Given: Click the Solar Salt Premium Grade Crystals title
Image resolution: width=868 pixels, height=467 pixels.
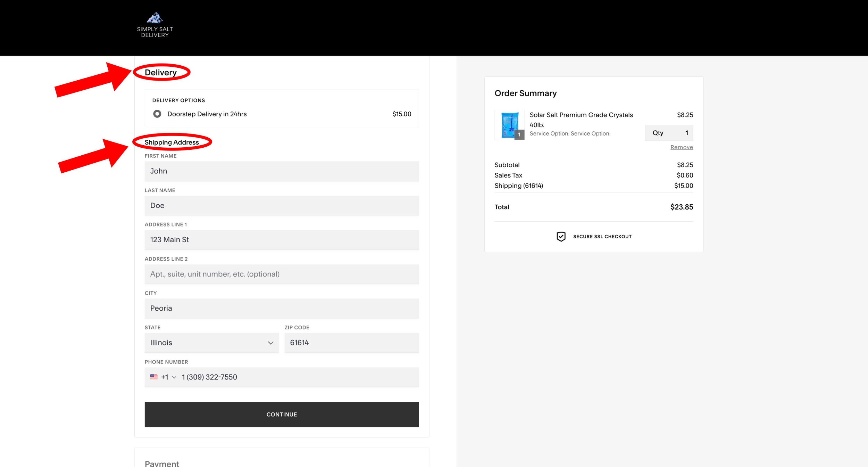Looking at the screenshot, I should (581, 115).
